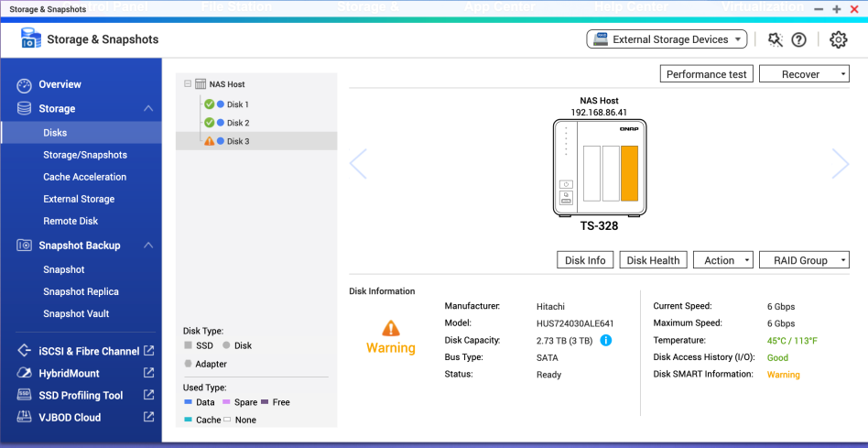
Task: Collapse the NAS Host tree node
Action: tap(187, 84)
